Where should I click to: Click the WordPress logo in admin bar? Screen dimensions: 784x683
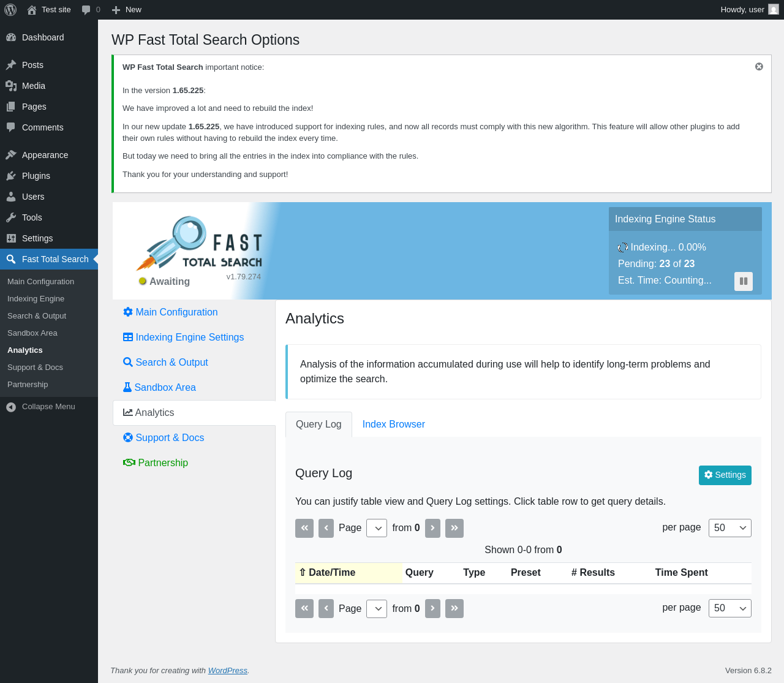(x=10, y=10)
